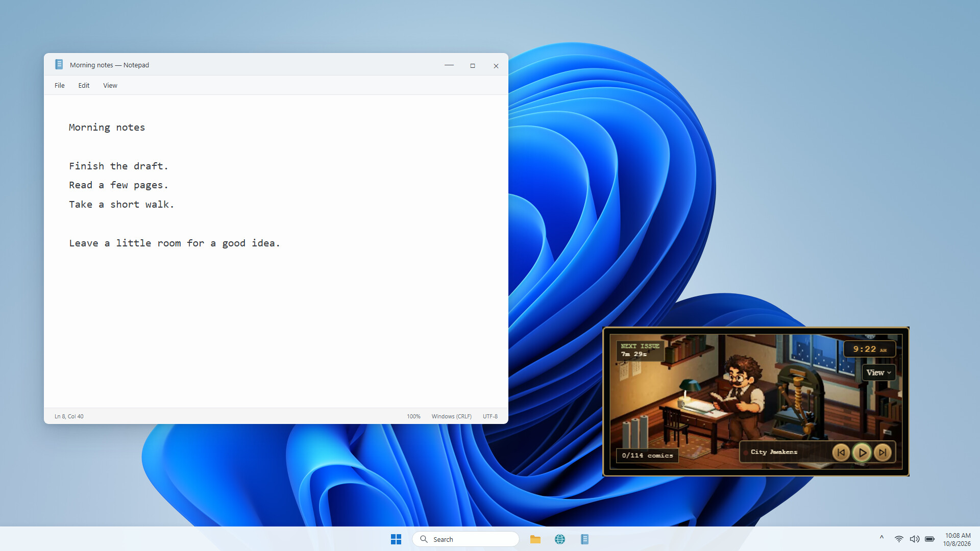This screenshot has height=551, width=980.
Task: Skip to previous track in comic widget
Action: click(x=841, y=453)
